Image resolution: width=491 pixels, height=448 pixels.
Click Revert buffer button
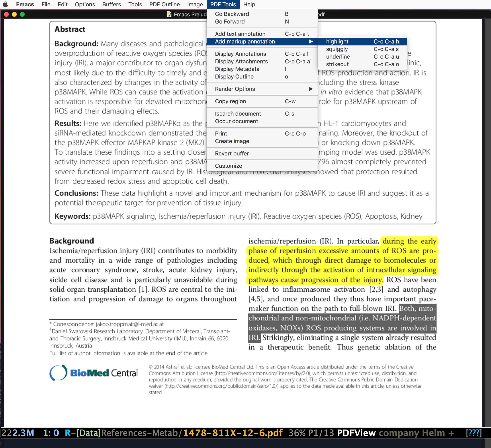[x=231, y=153]
